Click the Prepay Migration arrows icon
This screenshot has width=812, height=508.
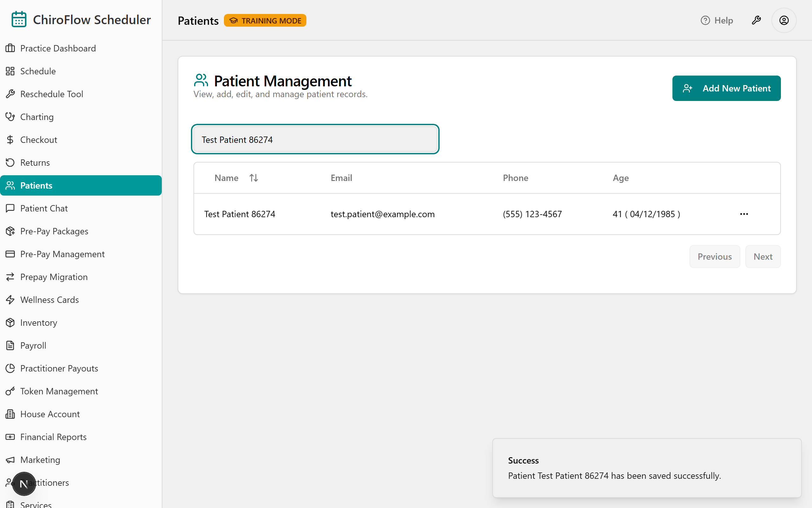coord(10,277)
